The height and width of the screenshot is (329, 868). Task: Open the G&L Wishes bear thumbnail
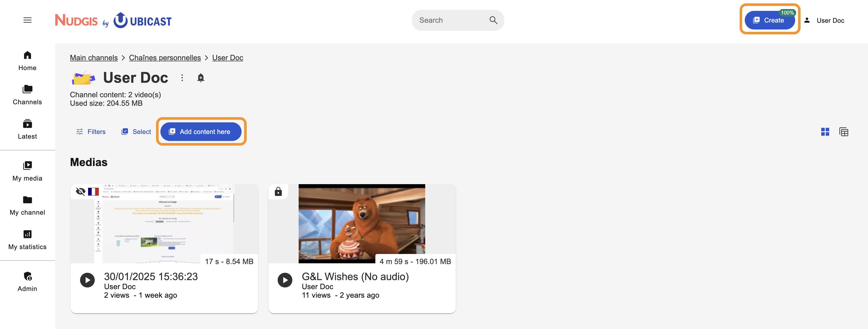362,223
